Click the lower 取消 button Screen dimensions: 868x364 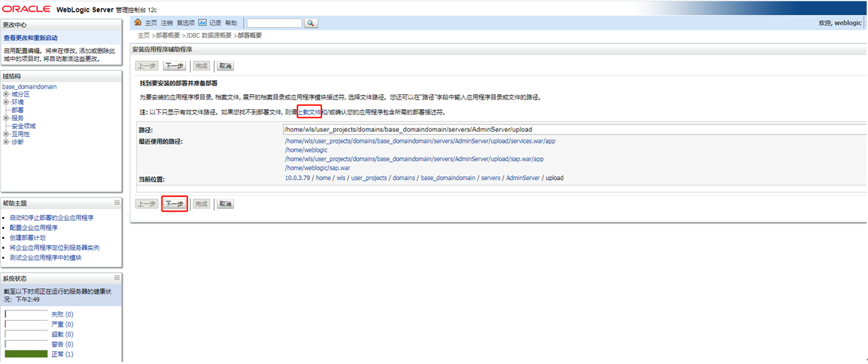[x=225, y=204]
